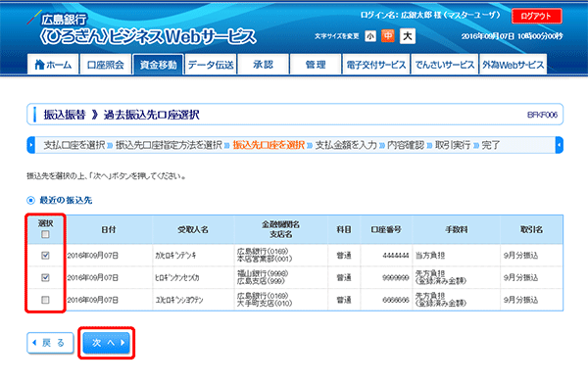Click account number 6666666
Viewport: 588px width, 383px height.
coord(396,300)
